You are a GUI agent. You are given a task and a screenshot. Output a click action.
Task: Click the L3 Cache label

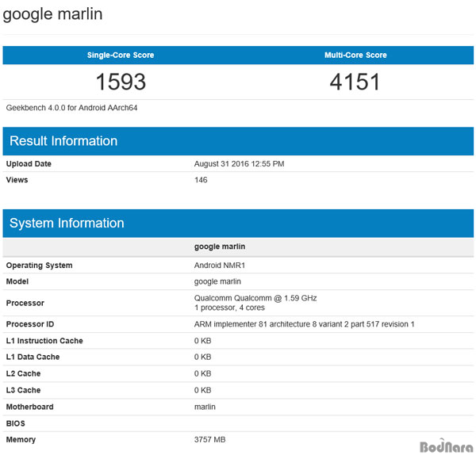[x=23, y=390]
